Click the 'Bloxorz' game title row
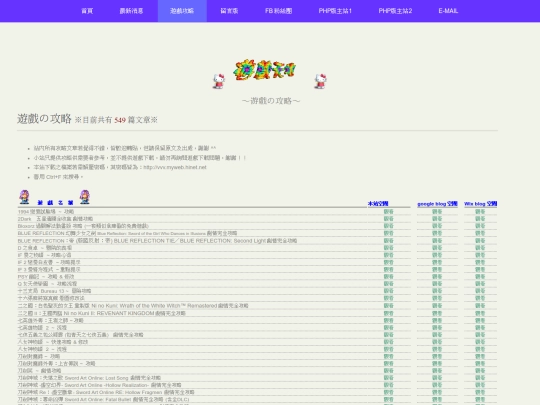 pos(83,226)
